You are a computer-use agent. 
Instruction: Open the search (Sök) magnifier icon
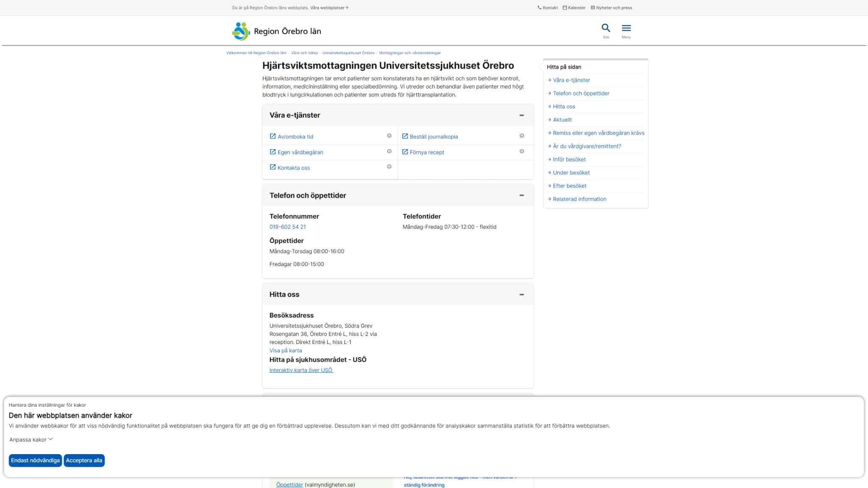click(x=606, y=28)
